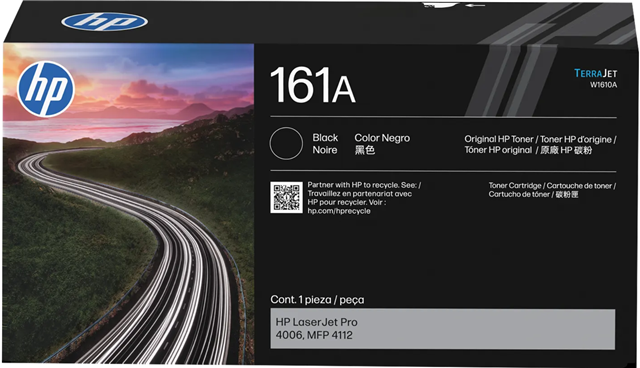Click "HP LaserJet Pro" in the gray box
Screen dimensions: 640x368
pyautogui.click(x=316, y=322)
